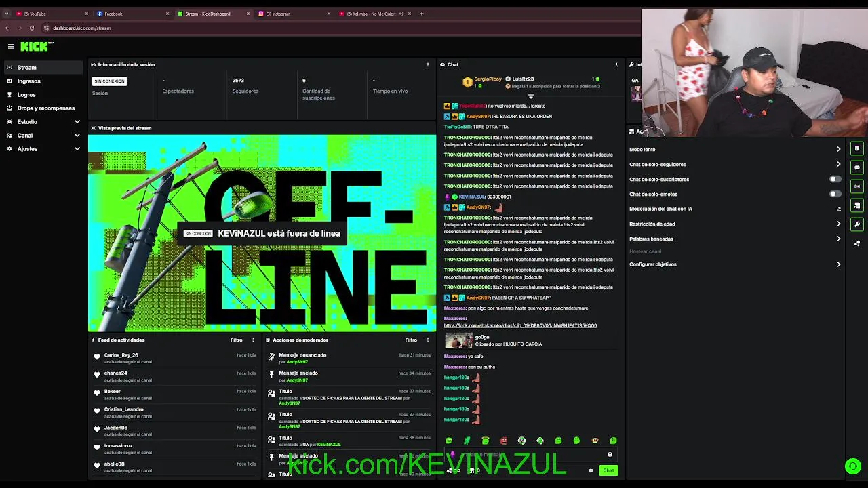The image size is (868, 488).
Task: Click the offline stream preview
Action: coord(262,233)
